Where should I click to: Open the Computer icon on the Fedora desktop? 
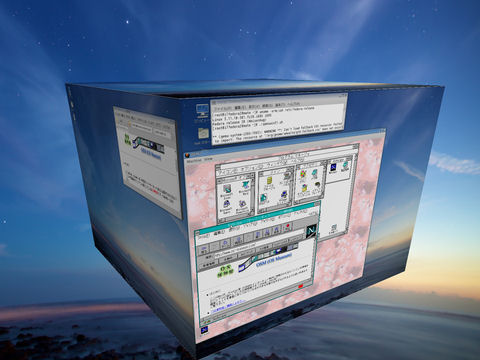click(x=202, y=110)
